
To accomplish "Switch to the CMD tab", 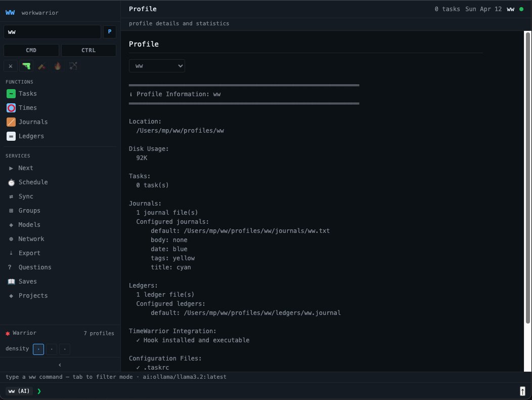I will point(31,50).
